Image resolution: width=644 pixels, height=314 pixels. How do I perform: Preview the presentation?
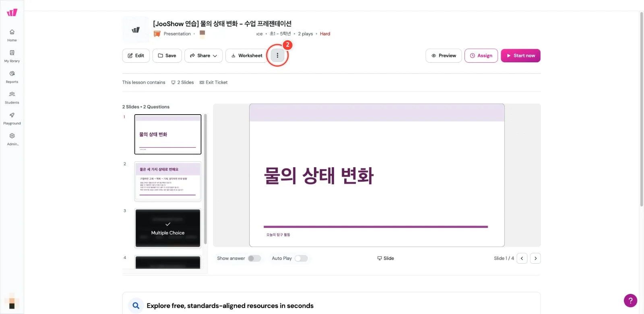click(444, 55)
